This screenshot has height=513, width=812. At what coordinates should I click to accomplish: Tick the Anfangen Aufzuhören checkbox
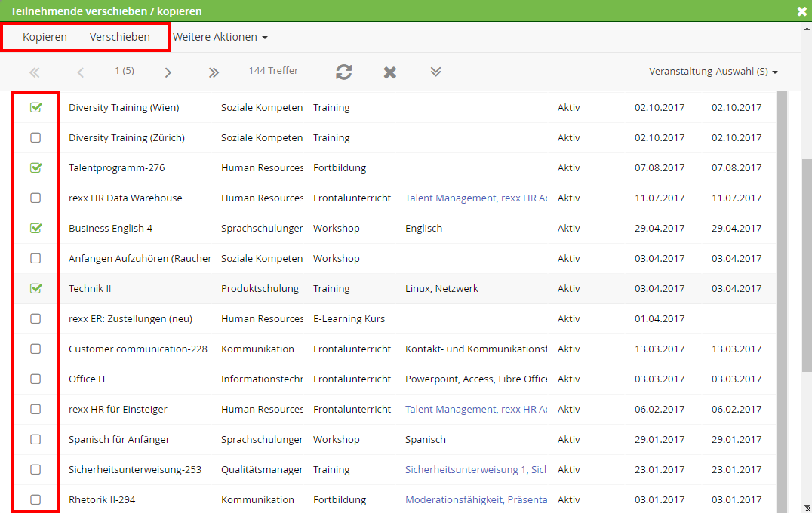click(35, 258)
